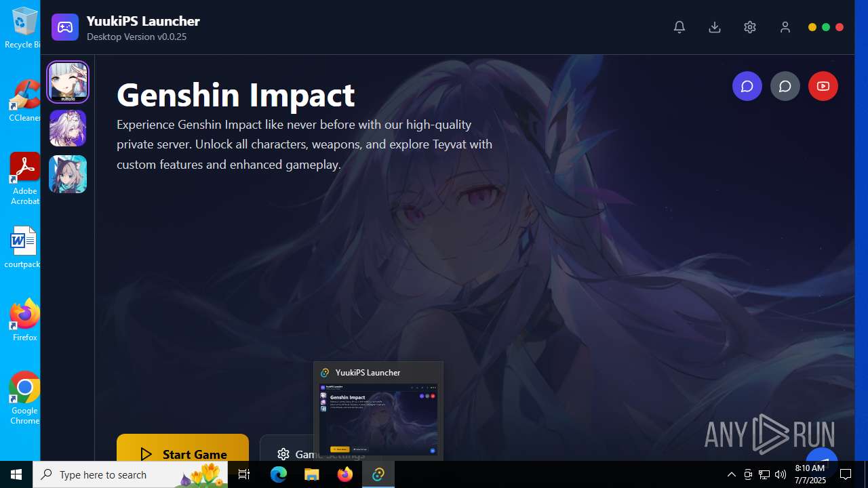This screenshot has height=488, width=868.
Task: Select Firefox desktop shortcut
Action: pyautogui.click(x=24, y=320)
